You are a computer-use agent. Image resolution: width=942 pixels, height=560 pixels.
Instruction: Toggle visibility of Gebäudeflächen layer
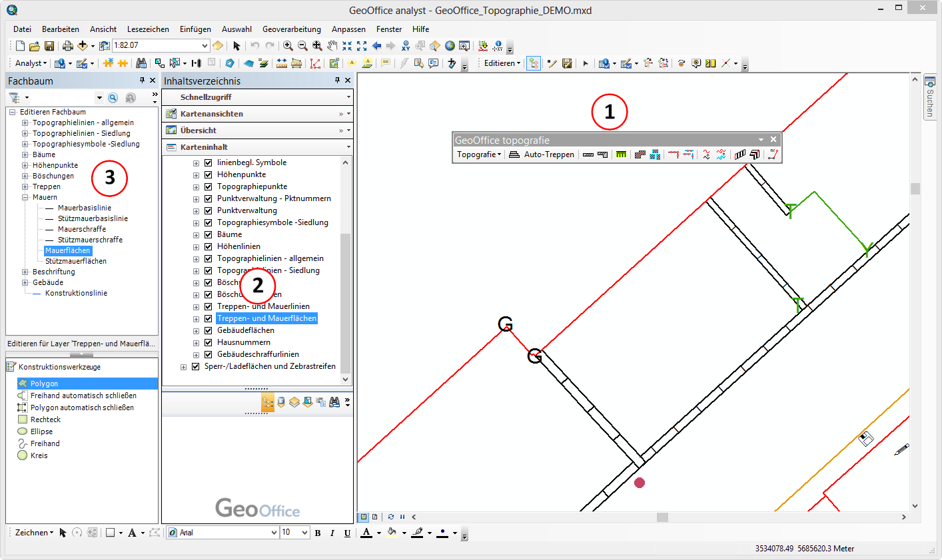[208, 330]
